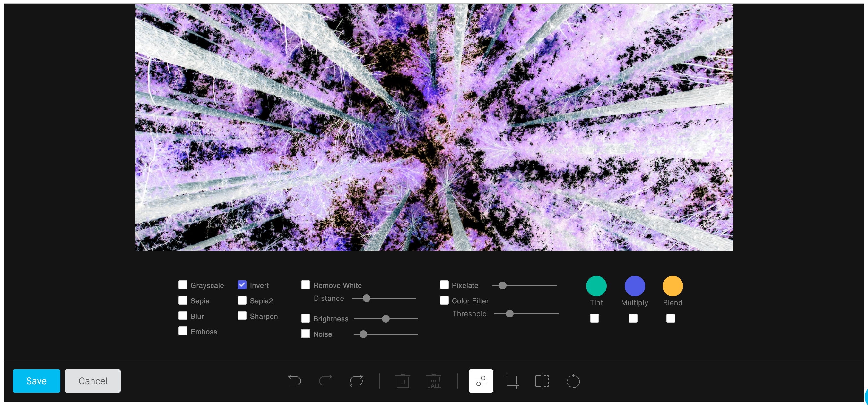
Task: Open the filters adjustments panel icon
Action: pyautogui.click(x=481, y=381)
